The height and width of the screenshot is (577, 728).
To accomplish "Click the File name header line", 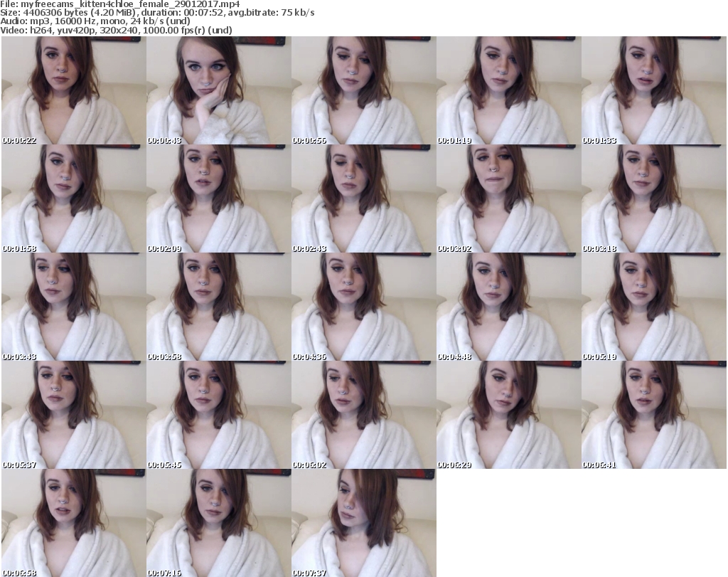I will tap(120, 4).
